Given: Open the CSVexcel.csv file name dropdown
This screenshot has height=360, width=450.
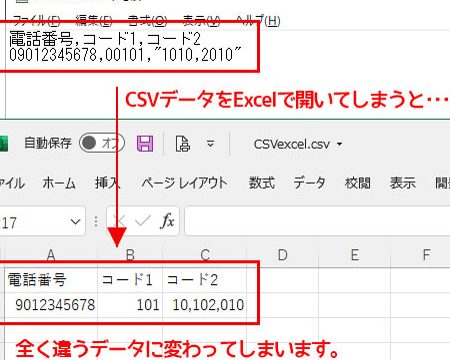Looking at the screenshot, I should tap(340, 144).
